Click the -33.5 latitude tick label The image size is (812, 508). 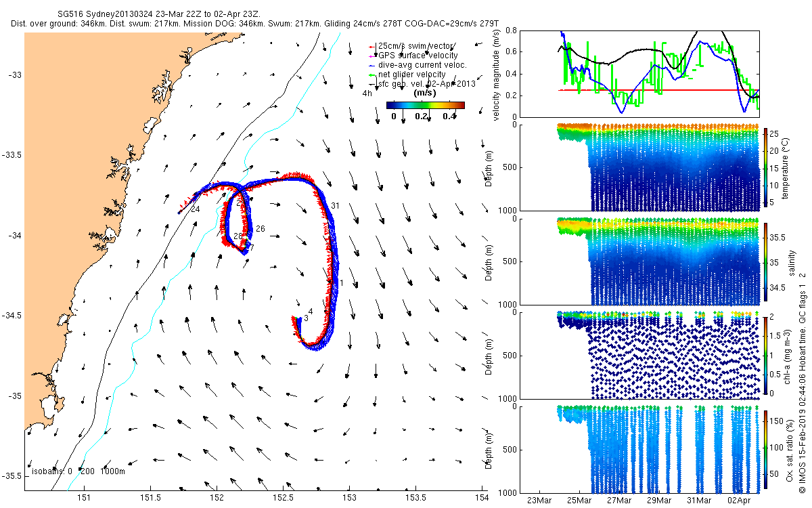pos(12,155)
